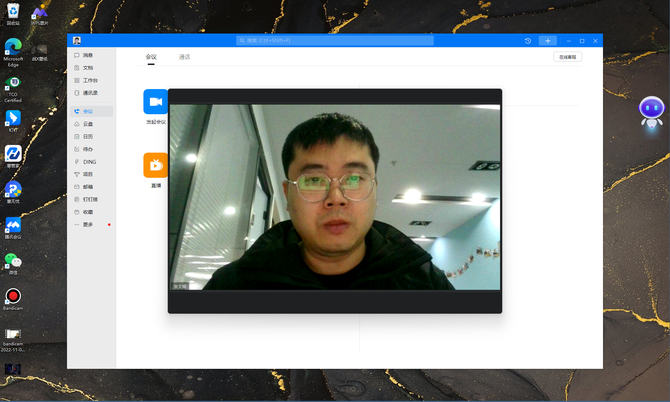Click the blue 发起会议 start meeting icon
Image resolution: width=670 pixels, height=402 pixels.
155,101
